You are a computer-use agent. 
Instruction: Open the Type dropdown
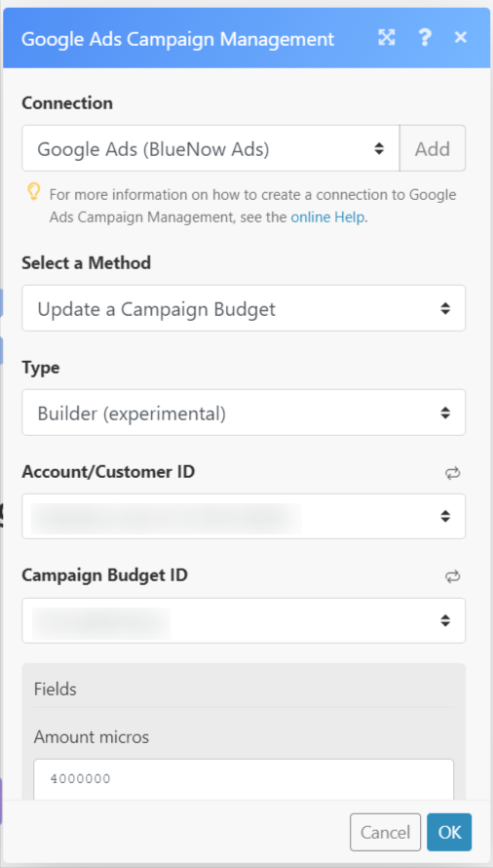[244, 413]
